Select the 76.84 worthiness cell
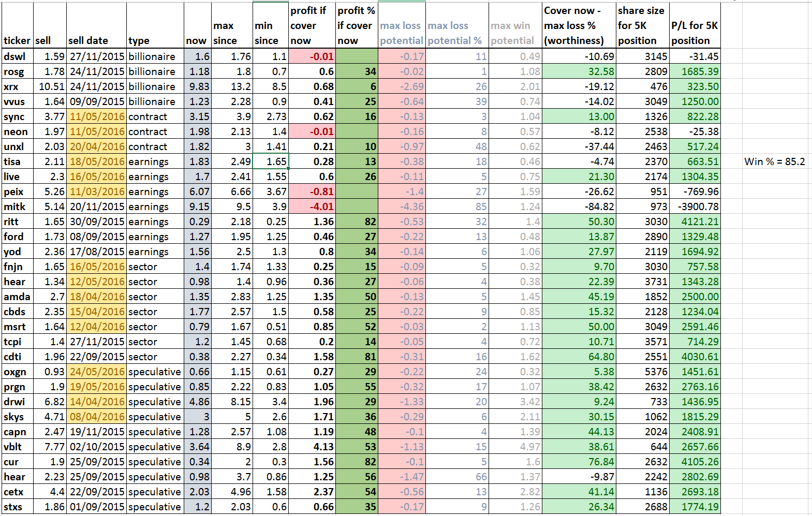 [579, 462]
